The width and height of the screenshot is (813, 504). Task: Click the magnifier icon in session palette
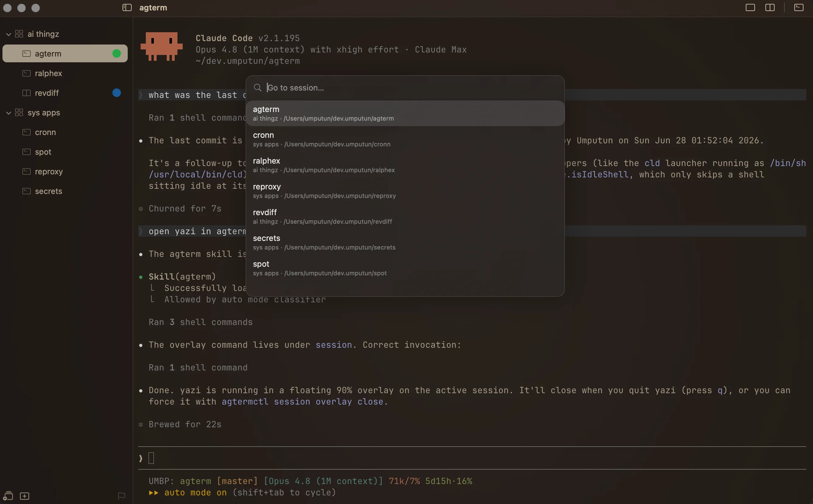257,88
